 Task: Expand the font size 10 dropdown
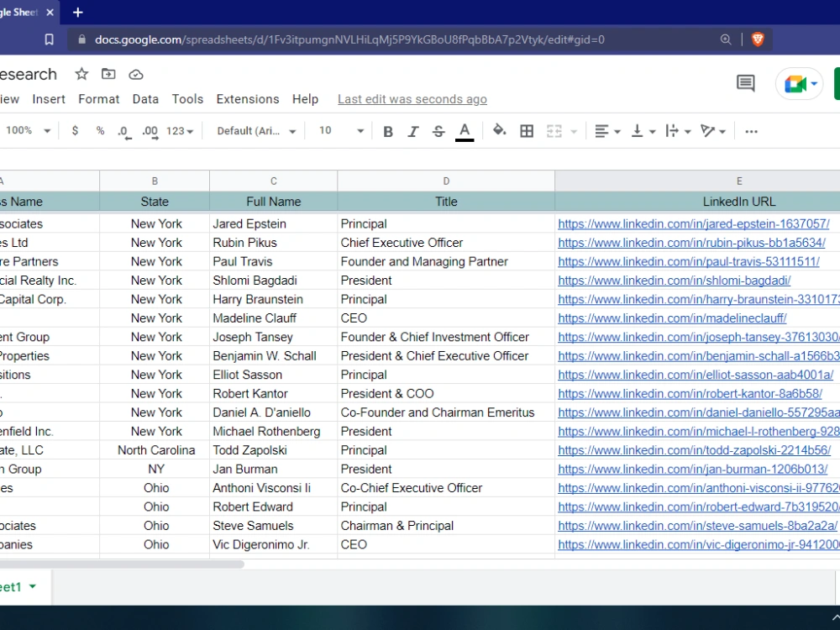point(341,131)
